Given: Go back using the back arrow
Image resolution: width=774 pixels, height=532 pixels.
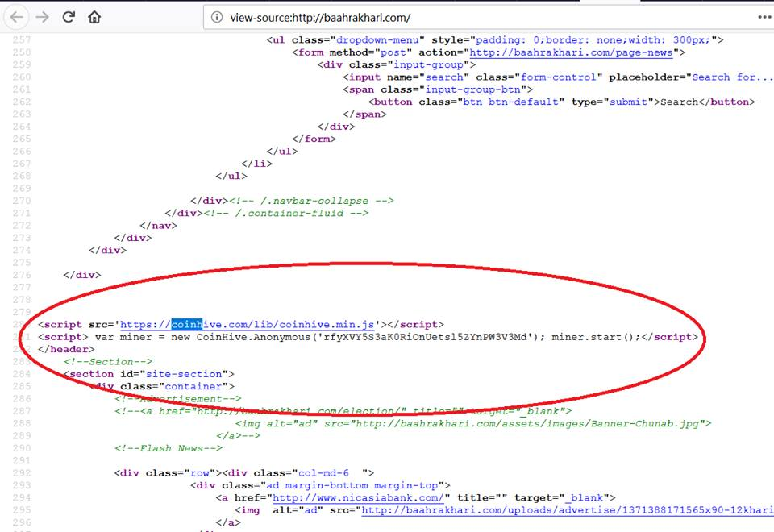Looking at the screenshot, I should pyautogui.click(x=16, y=17).
